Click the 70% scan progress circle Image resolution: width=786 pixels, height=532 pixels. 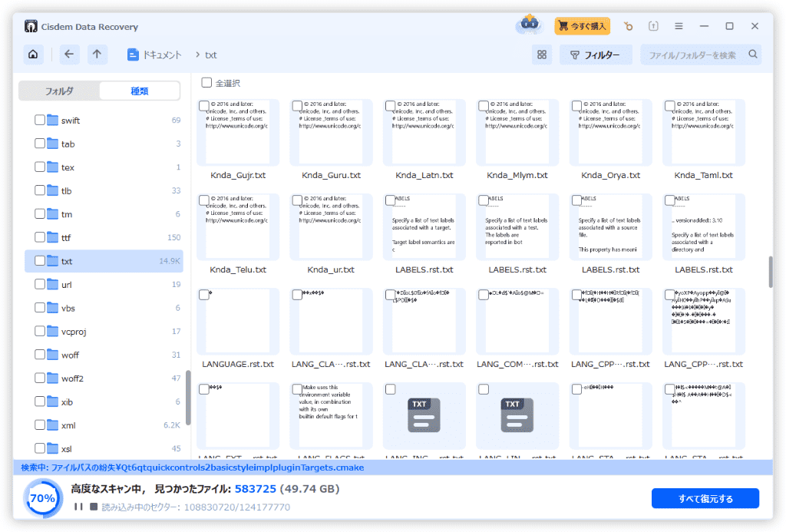(x=43, y=497)
